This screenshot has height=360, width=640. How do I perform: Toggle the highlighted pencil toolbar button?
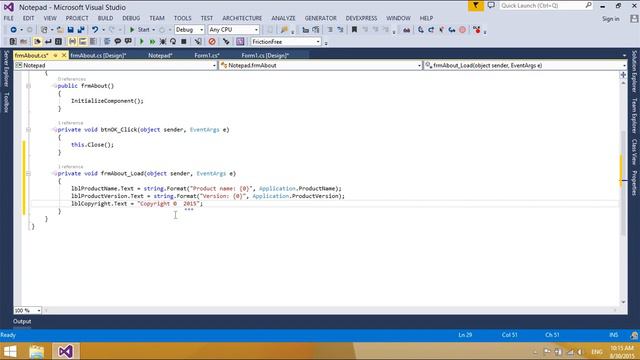37,42
